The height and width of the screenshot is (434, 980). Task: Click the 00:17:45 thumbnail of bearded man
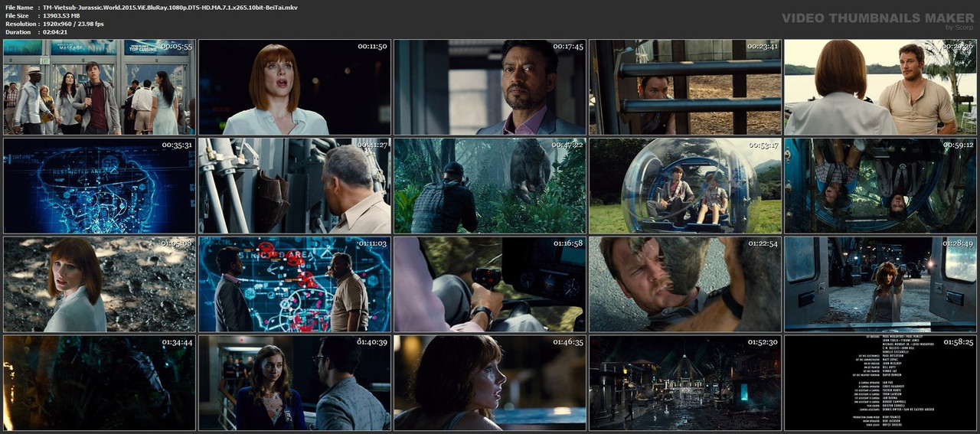tap(490, 87)
